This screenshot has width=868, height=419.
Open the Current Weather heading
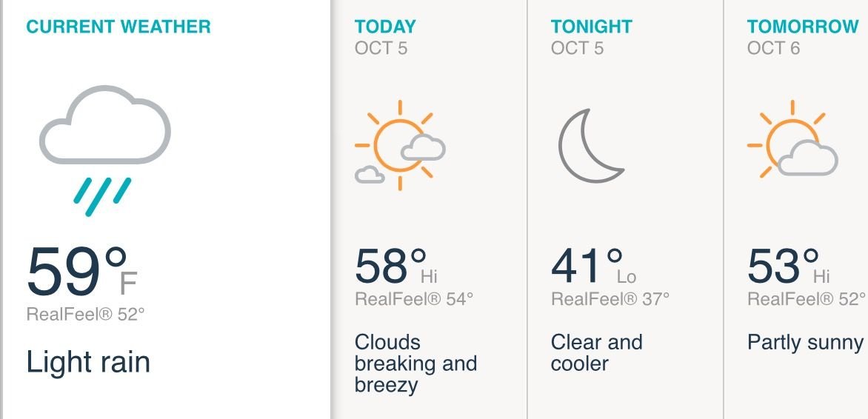118,27
